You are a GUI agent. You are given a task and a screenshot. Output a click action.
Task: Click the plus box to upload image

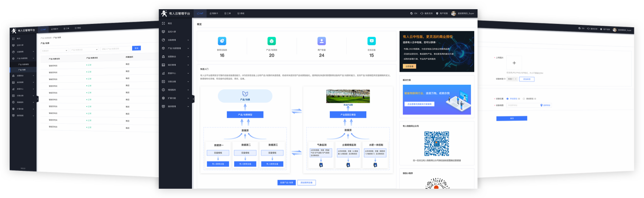pyautogui.click(x=514, y=63)
